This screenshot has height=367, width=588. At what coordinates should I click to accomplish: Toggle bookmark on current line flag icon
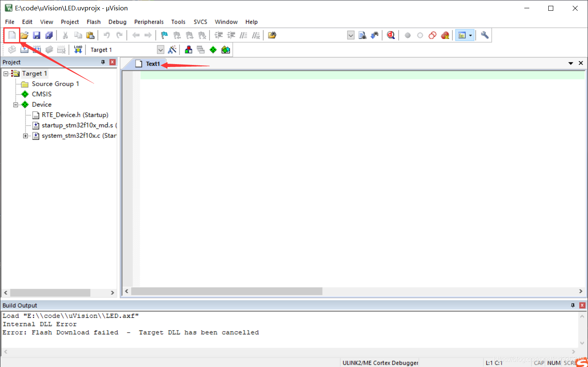tap(165, 35)
